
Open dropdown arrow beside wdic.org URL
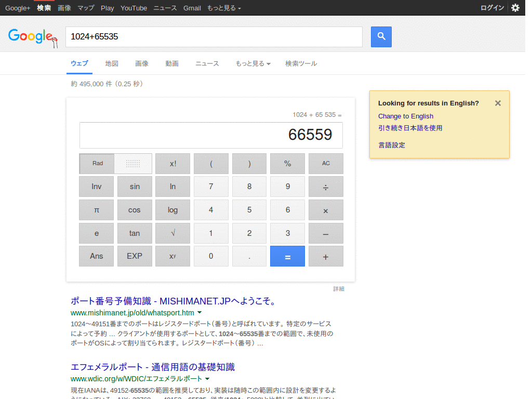pyautogui.click(x=207, y=379)
